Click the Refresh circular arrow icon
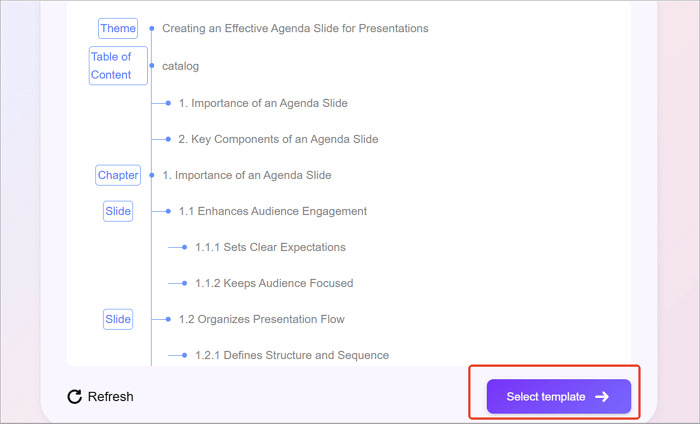 (x=75, y=397)
